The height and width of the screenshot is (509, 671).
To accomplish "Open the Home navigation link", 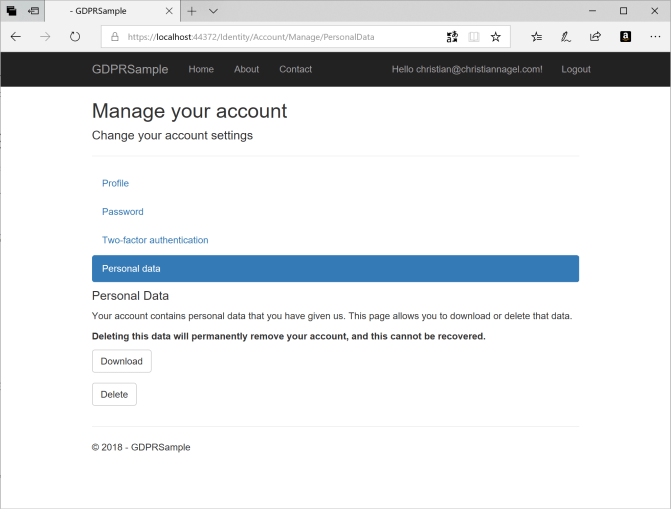I will tap(201, 69).
